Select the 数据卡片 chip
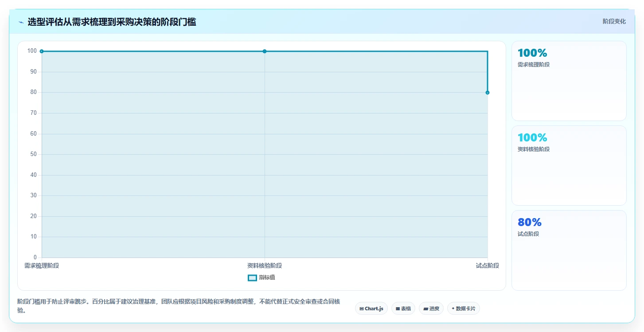 point(464,309)
